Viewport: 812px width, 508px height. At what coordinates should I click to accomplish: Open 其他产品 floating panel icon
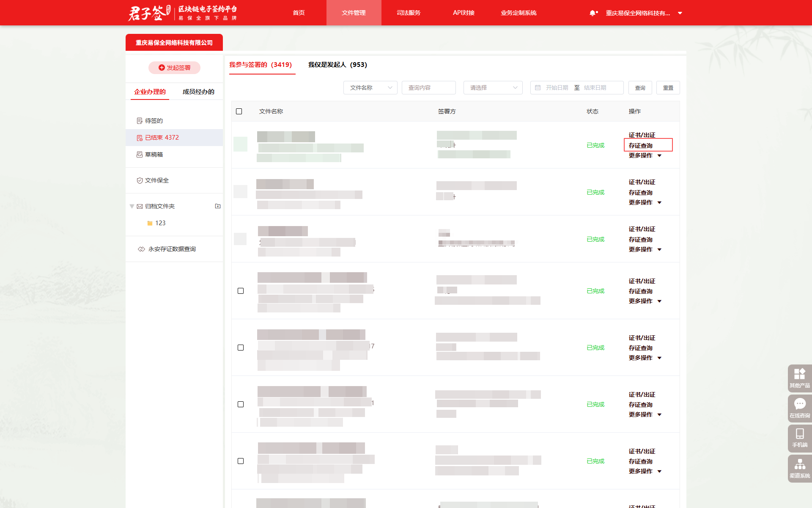(799, 377)
